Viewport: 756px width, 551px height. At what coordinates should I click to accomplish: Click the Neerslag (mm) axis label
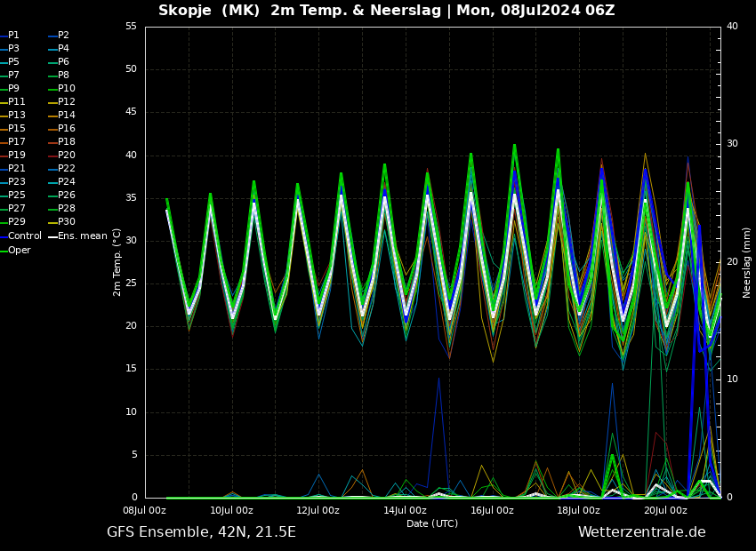coord(747,261)
